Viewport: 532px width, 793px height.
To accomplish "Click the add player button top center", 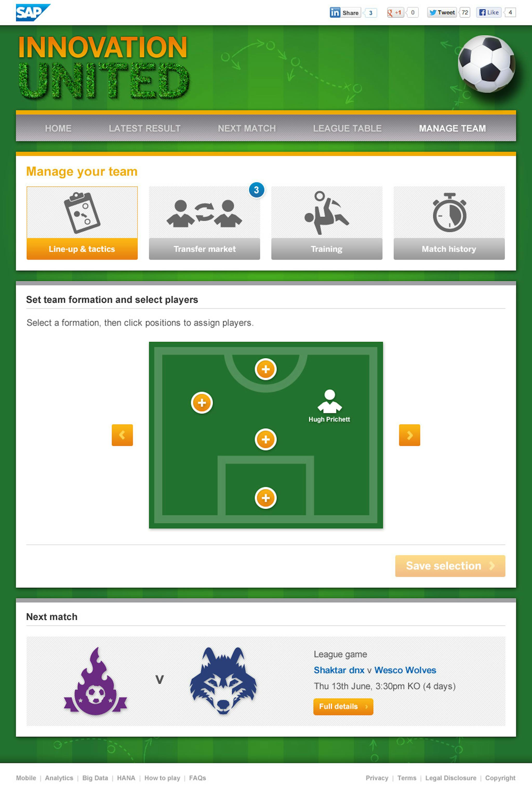I will 266,369.
